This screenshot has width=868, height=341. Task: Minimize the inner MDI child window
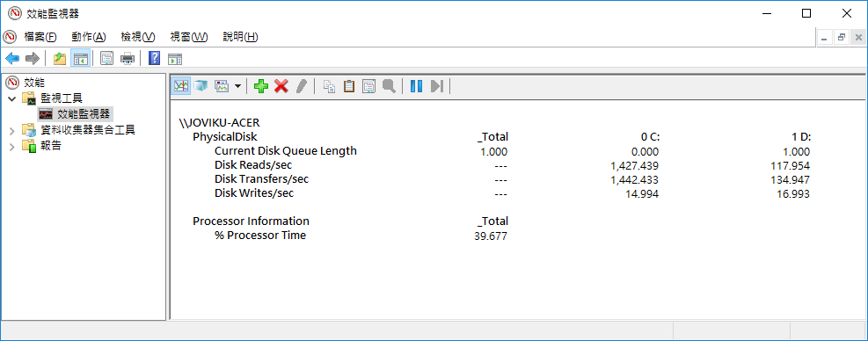pyautogui.click(x=825, y=38)
